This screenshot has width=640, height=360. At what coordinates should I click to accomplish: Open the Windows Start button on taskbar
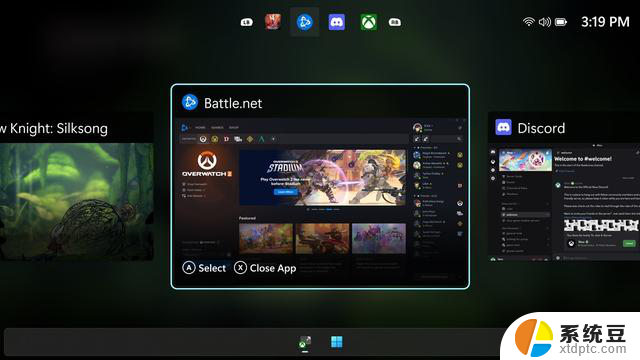[337, 342]
